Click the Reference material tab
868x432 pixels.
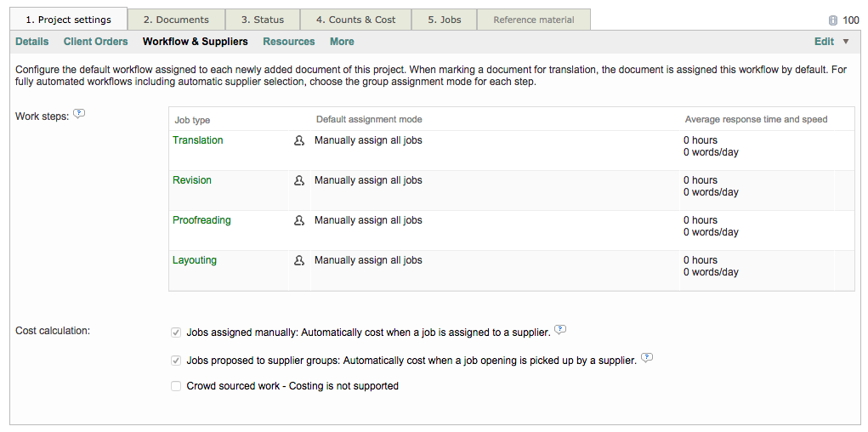tap(533, 20)
